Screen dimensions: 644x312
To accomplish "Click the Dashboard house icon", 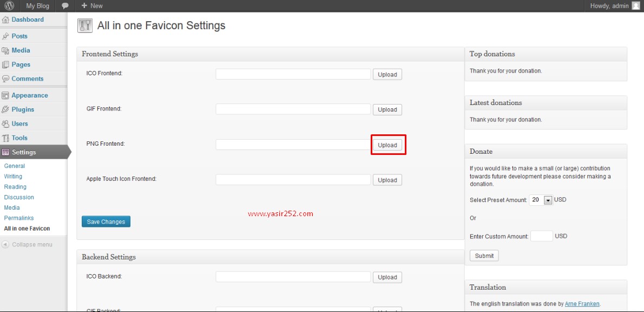I will [5, 19].
